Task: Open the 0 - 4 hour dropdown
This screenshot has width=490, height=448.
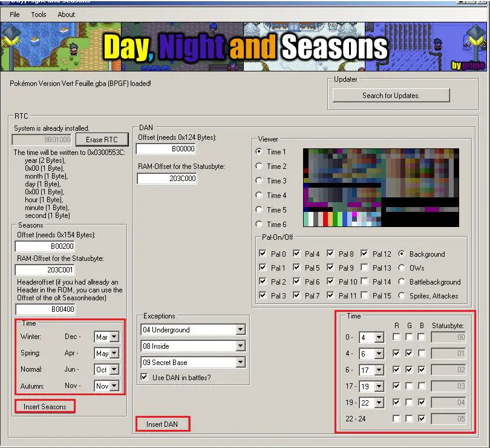Action: [379, 338]
